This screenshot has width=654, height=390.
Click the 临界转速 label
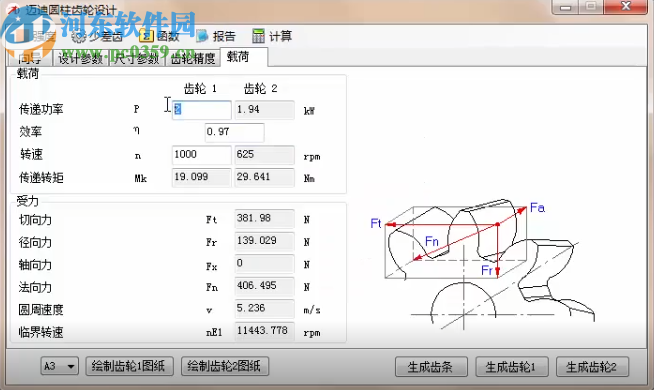point(41,332)
